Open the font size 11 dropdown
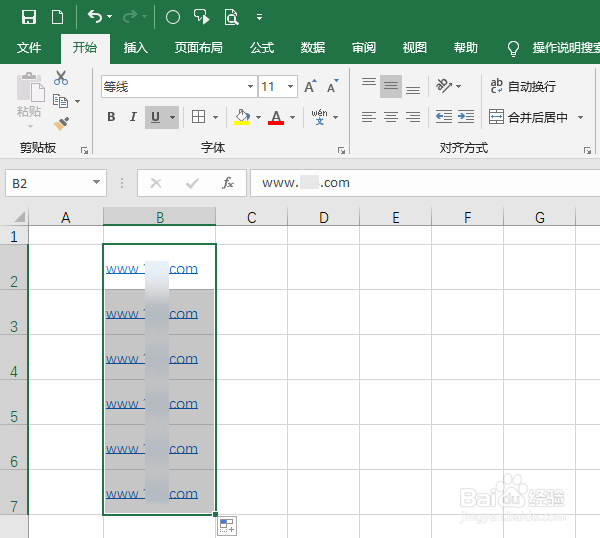600x538 pixels. click(x=290, y=86)
